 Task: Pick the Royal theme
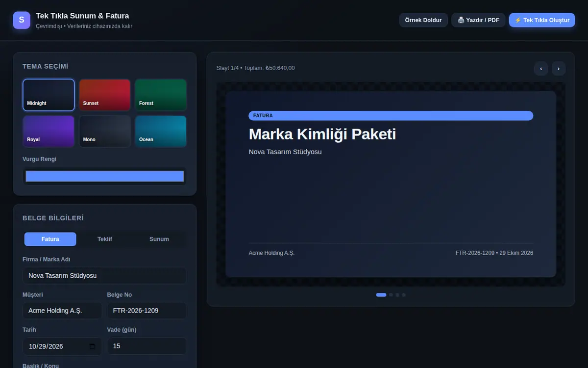49,131
